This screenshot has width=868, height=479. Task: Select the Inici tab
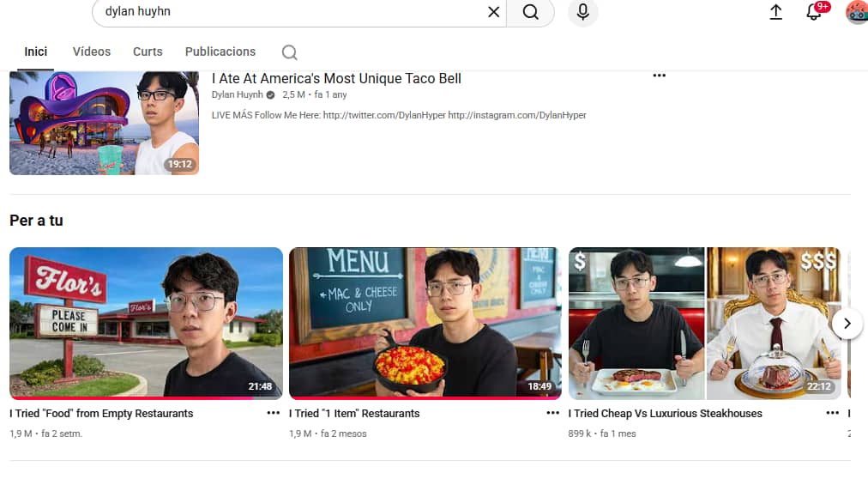coord(35,52)
